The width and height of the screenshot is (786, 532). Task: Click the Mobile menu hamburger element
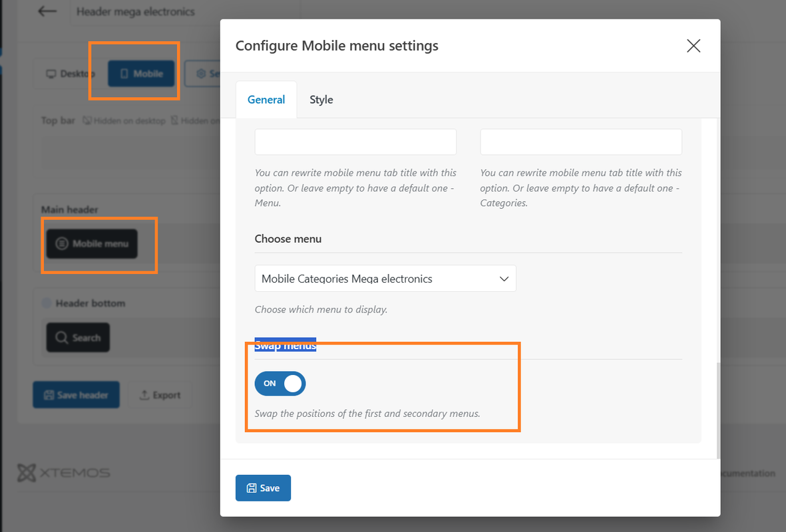[x=92, y=244]
